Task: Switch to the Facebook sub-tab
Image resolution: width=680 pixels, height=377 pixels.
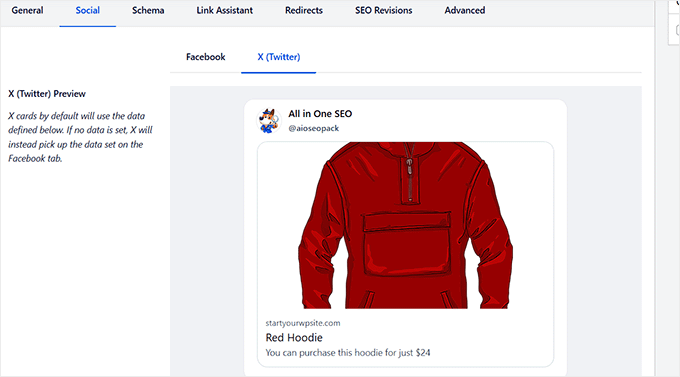Action: coord(206,57)
